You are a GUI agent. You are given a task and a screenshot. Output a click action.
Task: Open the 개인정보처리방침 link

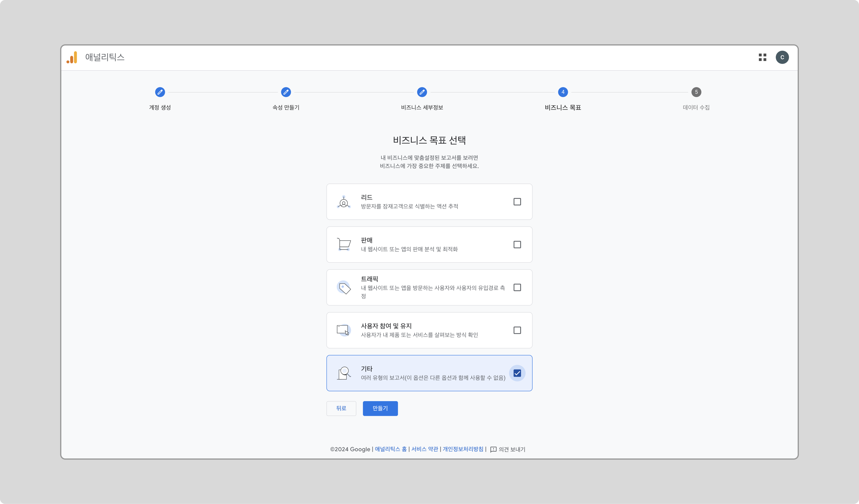tap(463, 449)
